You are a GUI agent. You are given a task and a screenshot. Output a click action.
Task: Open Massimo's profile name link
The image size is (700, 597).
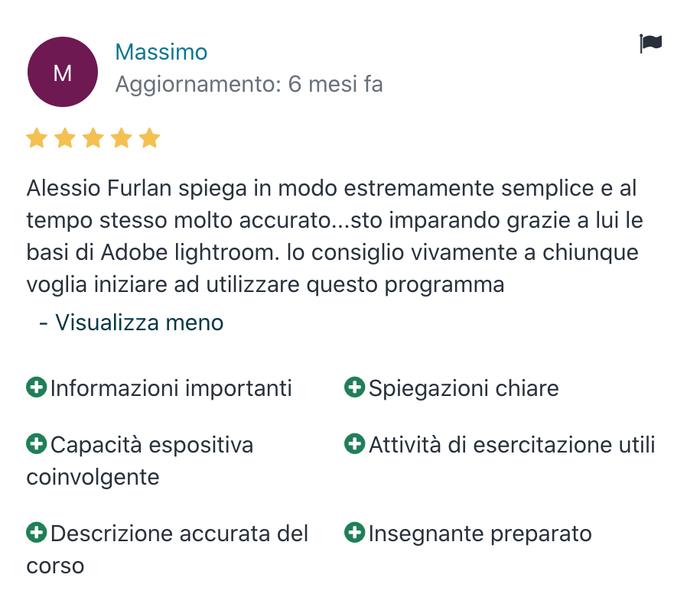click(x=161, y=52)
